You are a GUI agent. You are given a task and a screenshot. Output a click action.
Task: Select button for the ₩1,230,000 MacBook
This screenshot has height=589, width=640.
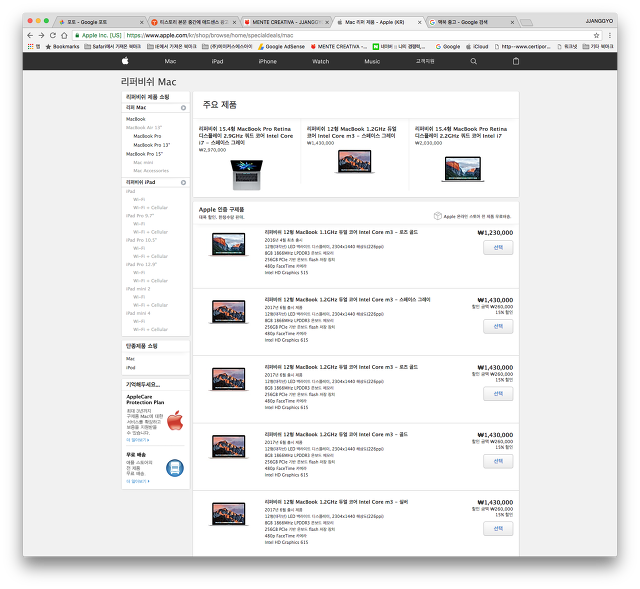pyautogui.click(x=498, y=248)
